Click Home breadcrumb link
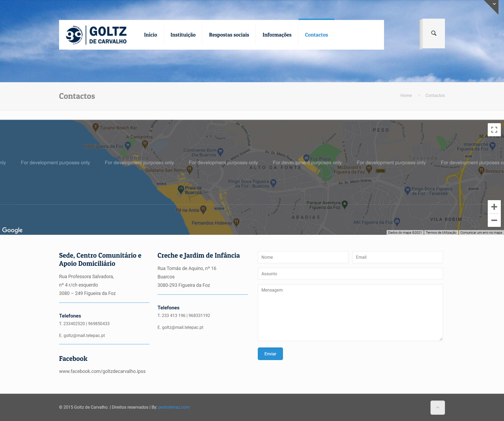The height and width of the screenshot is (421, 504). [x=406, y=96]
